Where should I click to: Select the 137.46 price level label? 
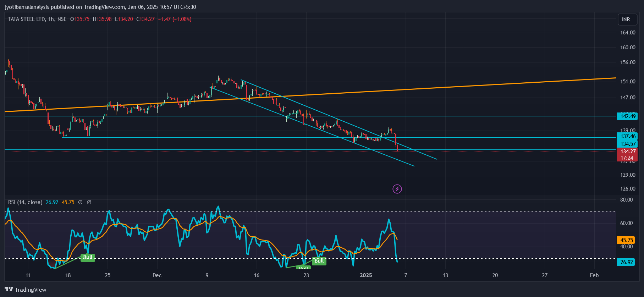click(627, 136)
